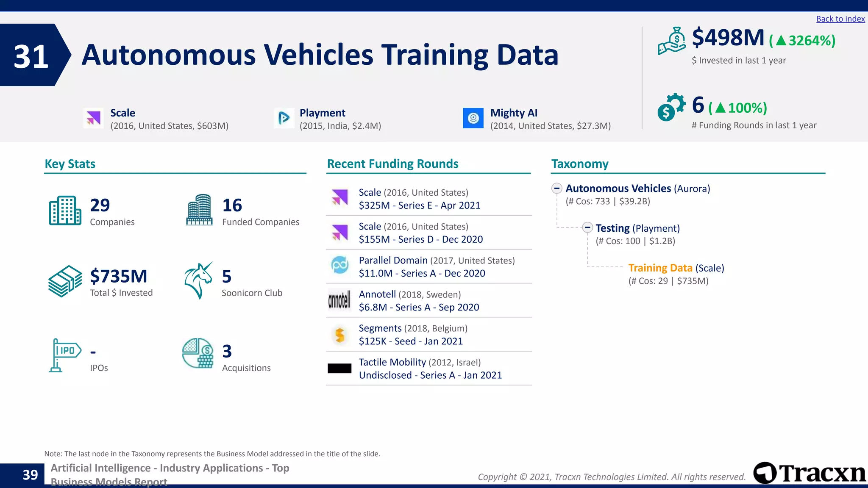
Task: Open Tactile Mobility Undisclosed Series A round
Action: [429, 368]
